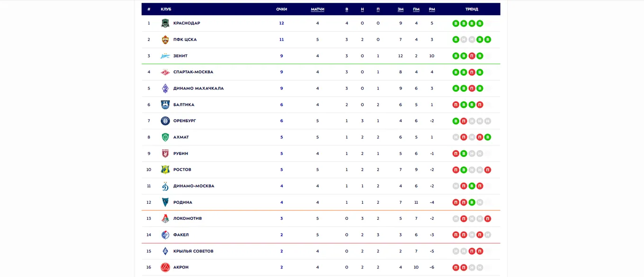Open the Крылья Советов team link
Image resolution: width=644 pixels, height=277 pixels.
coord(193,251)
